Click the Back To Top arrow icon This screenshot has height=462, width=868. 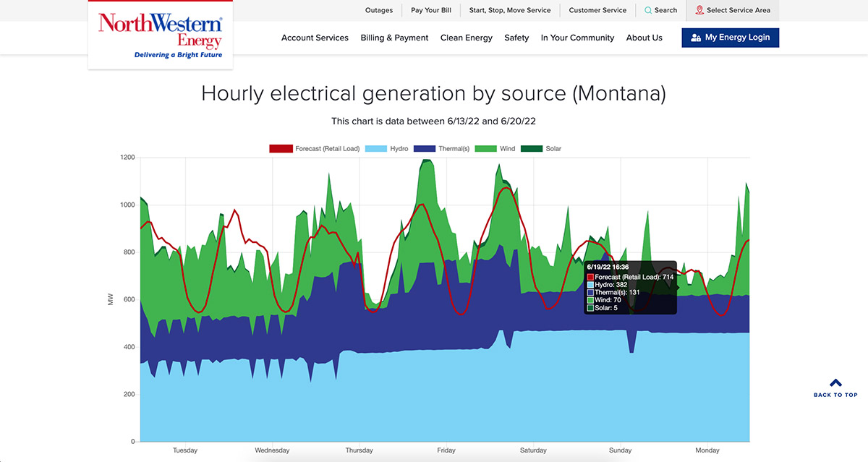(835, 384)
